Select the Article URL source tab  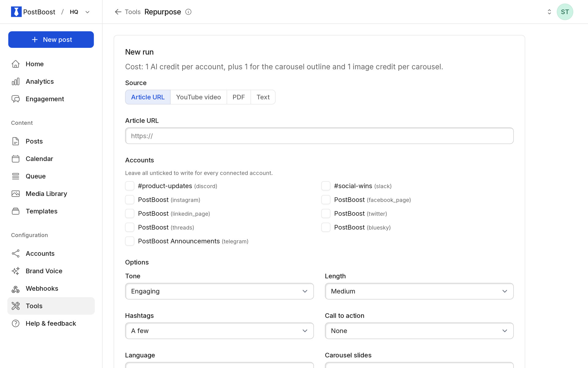pyautogui.click(x=148, y=97)
